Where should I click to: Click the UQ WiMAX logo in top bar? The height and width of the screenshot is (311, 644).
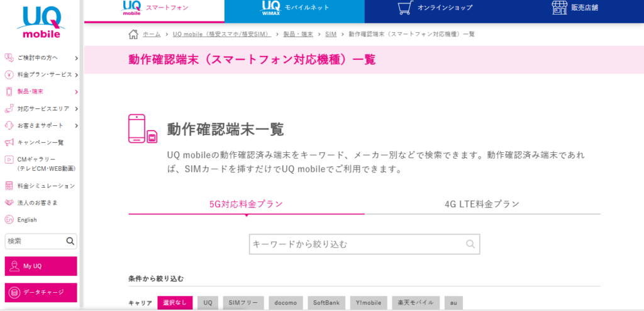[x=270, y=8]
